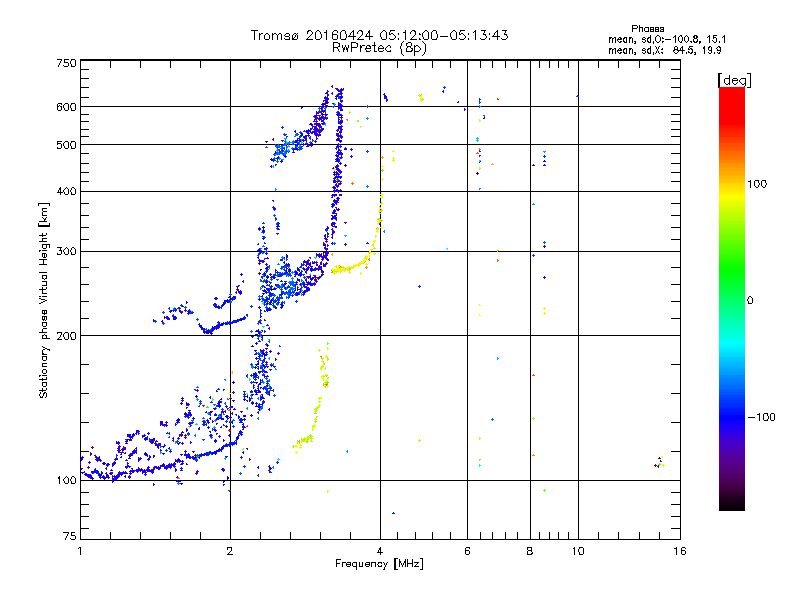The height and width of the screenshot is (600, 800).
Task: Click the "Stationary phase Virtual Height [km]" y-axis label
Action: point(44,301)
